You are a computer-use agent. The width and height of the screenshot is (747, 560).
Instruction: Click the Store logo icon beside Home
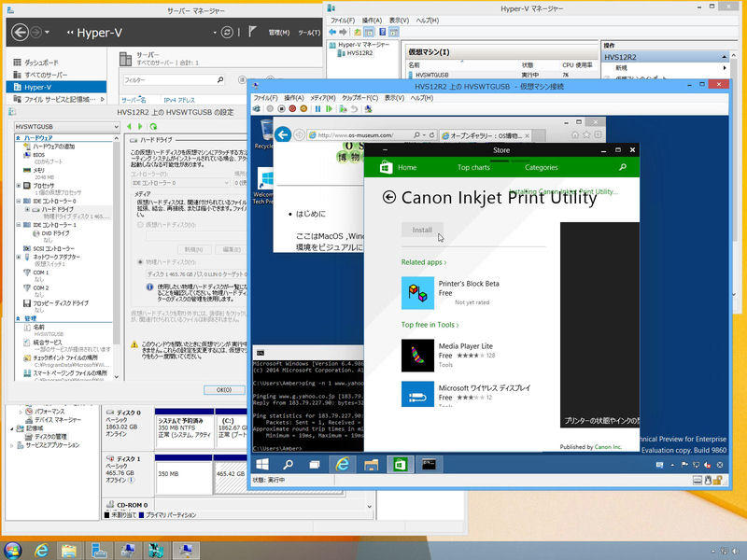[x=386, y=167]
